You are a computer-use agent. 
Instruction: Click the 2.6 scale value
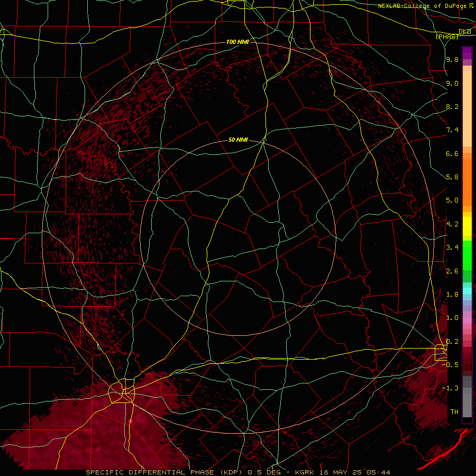pyautogui.click(x=452, y=271)
